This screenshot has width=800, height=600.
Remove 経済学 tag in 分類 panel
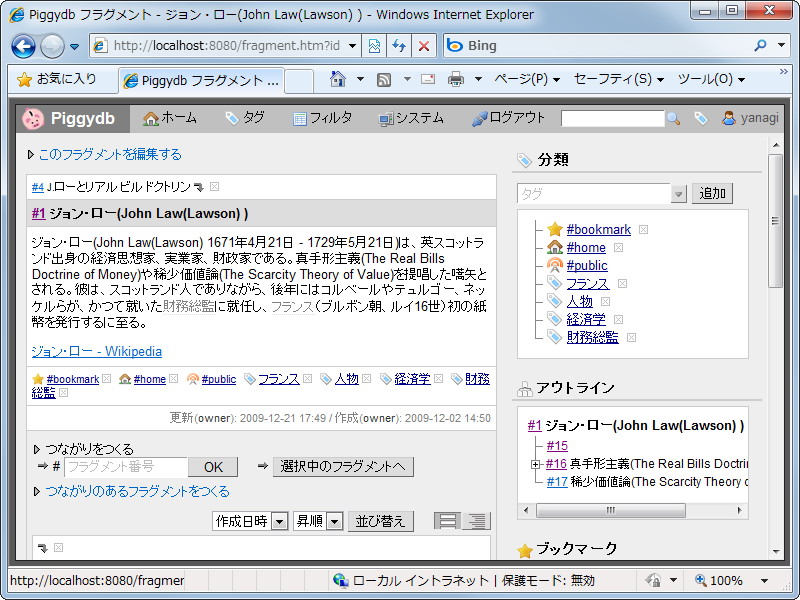click(618, 319)
